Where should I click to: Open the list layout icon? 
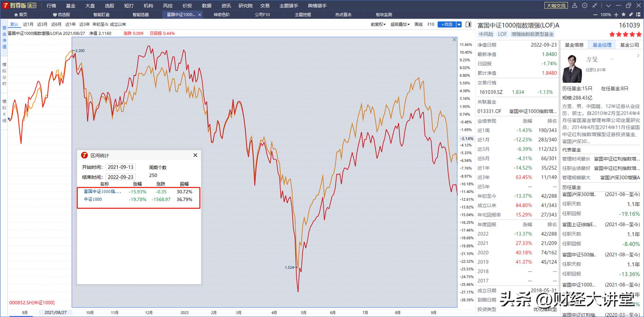point(639,15)
